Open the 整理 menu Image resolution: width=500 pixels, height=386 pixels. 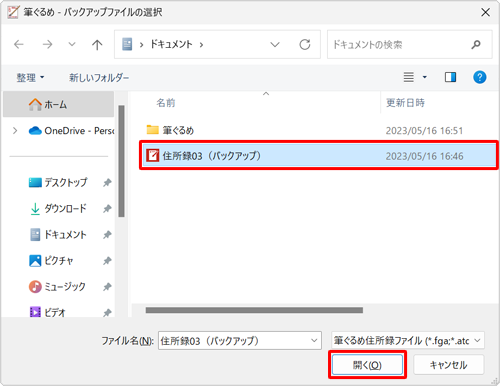point(30,78)
